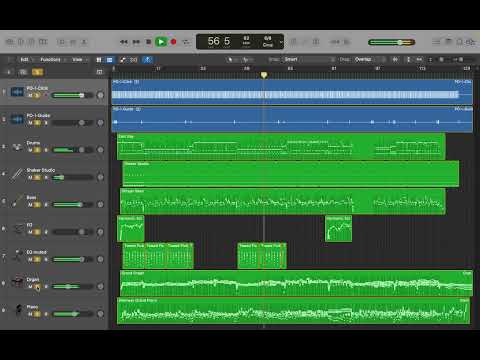Open the List Editors icon
The width and height of the screenshot is (480, 360).
tap(436, 42)
